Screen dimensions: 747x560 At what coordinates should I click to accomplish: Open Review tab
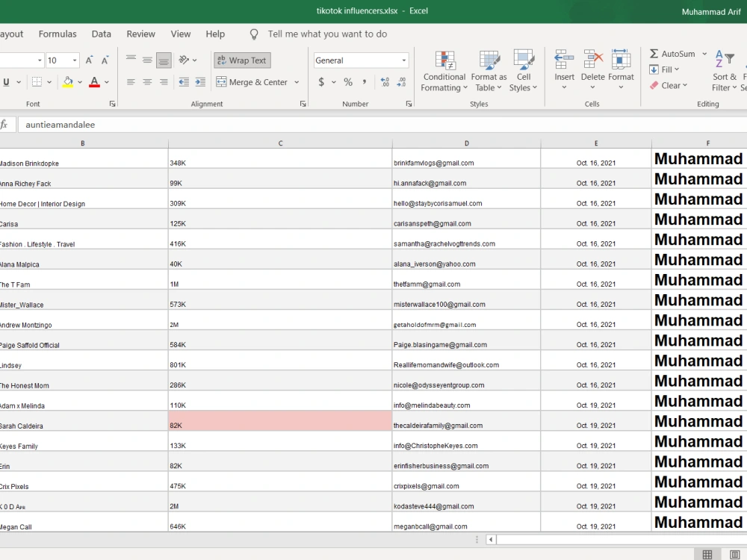point(140,34)
